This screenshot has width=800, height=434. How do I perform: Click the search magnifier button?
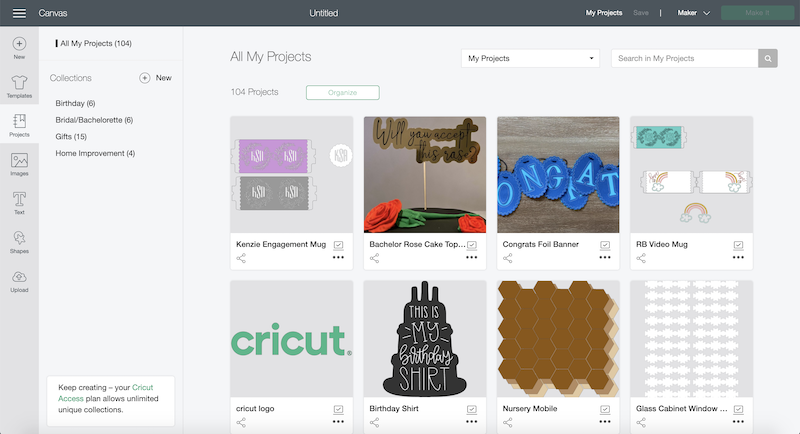[x=768, y=58]
